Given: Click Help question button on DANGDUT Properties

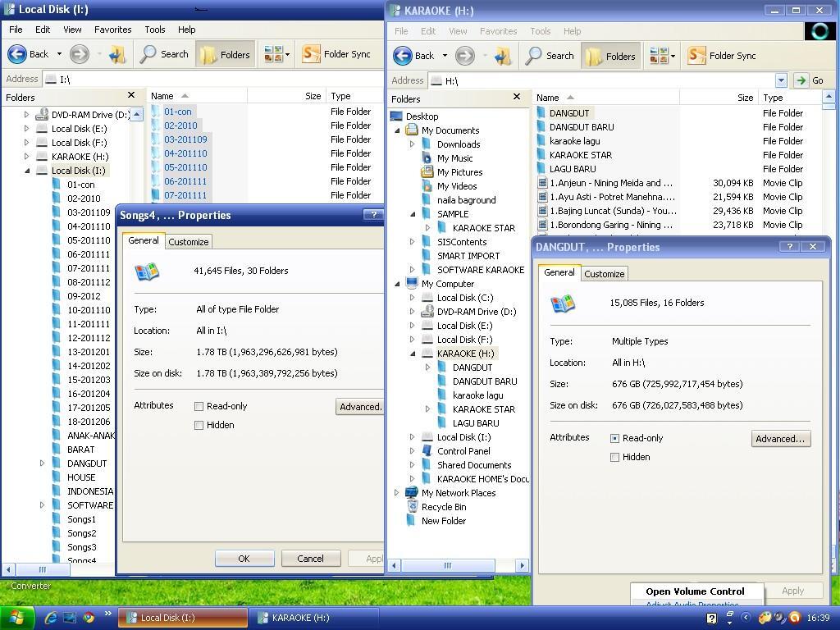Looking at the screenshot, I should [x=789, y=246].
